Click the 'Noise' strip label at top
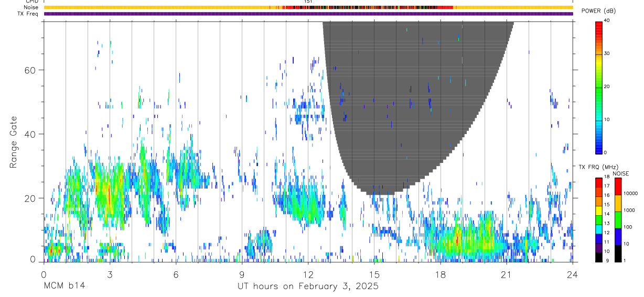 pos(31,7)
